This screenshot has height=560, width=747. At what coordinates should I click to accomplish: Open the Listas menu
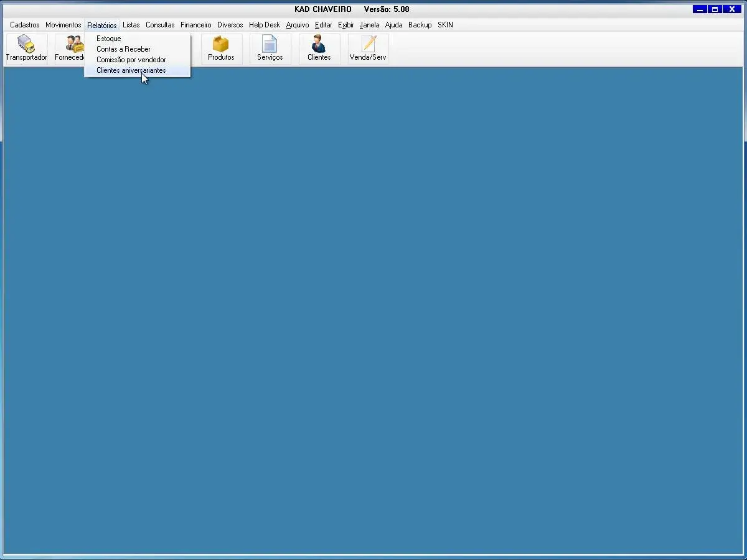point(131,25)
